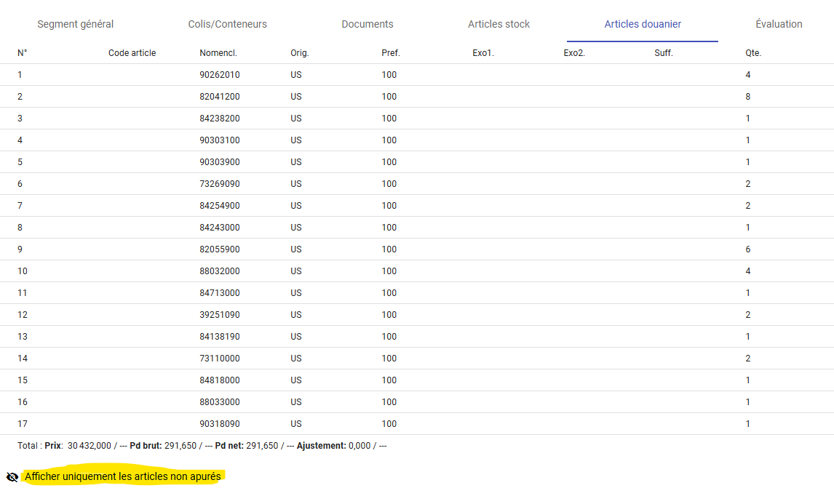This screenshot has width=834, height=504.
Task: Click the Orig. column header
Action: click(299, 53)
